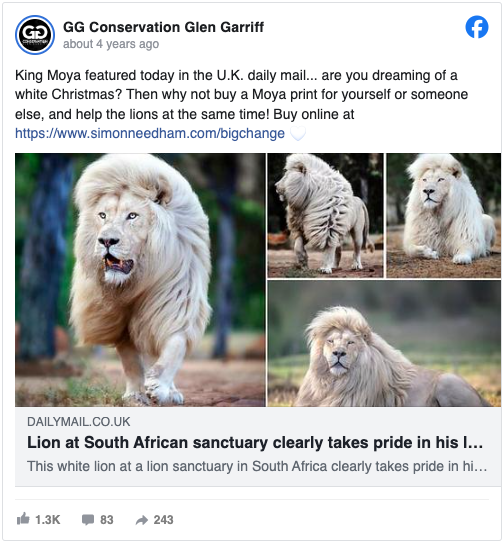Open the 'about 4 years ago' timestamp
The image size is (503, 543).
tap(111, 44)
